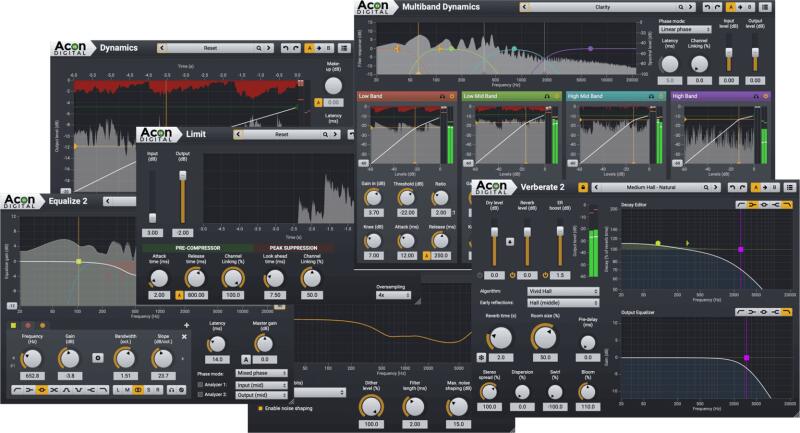Enable Analyzer 1 checkbox in Equalize 2
The image size is (800, 433).
200,385
